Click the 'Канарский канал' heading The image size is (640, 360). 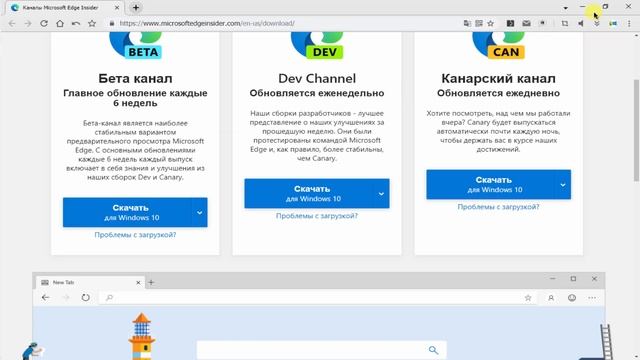498,78
